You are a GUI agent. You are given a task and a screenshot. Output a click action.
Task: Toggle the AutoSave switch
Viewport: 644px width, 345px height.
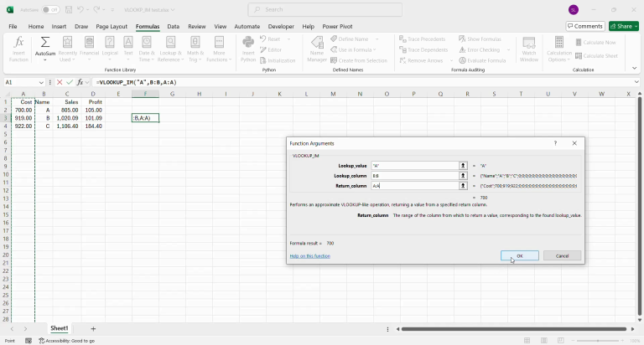50,10
